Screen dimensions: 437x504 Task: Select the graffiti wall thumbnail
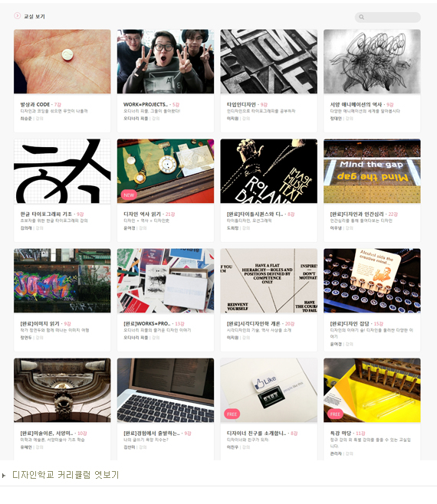coord(62,280)
